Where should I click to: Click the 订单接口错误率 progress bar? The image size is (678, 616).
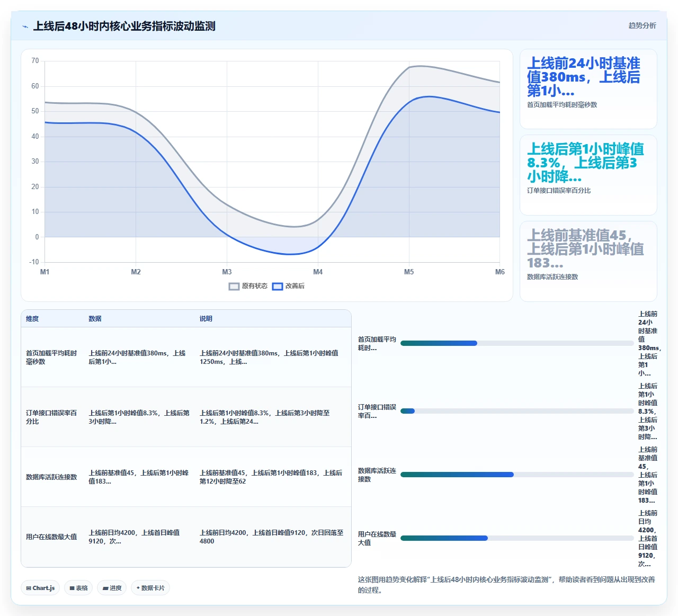(x=517, y=411)
